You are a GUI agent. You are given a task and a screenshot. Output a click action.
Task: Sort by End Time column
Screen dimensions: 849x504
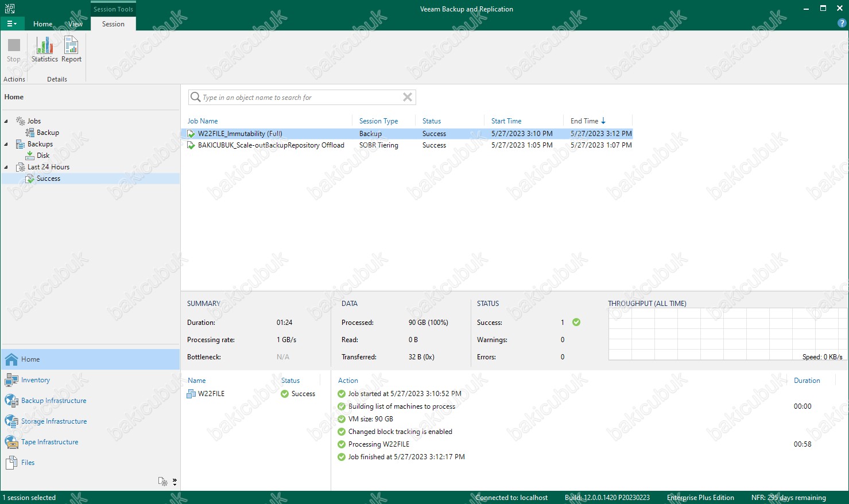pos(588,121)
